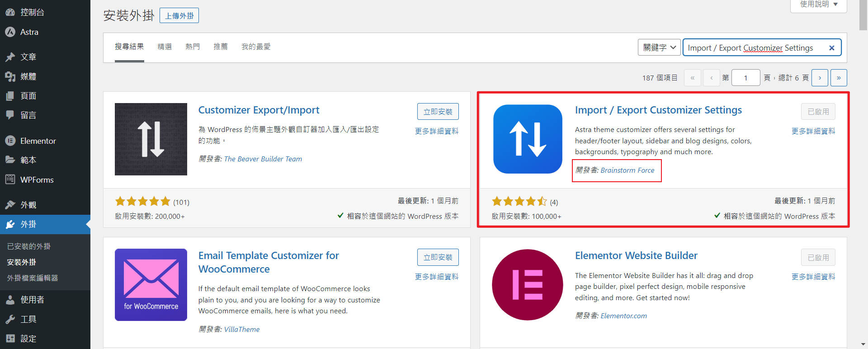Click Customizer Export/Import plugin arrows thumbnail

click(151, 139)
